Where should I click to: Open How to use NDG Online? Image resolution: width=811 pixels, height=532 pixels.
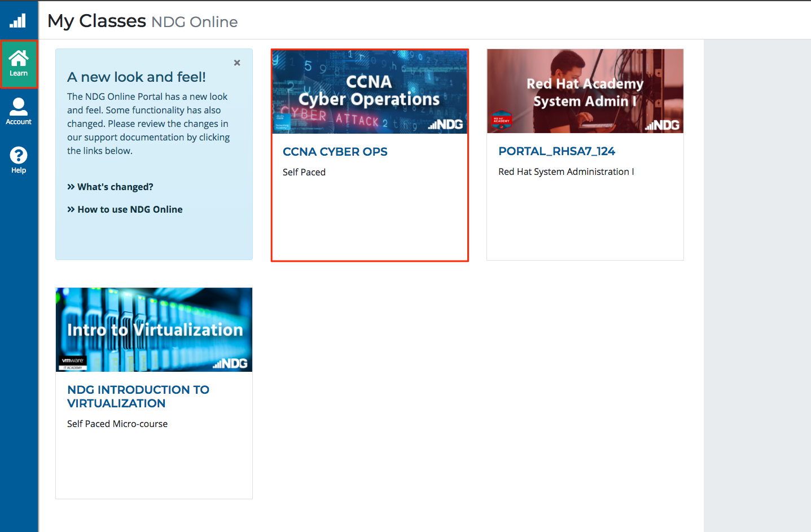point(130,209)
